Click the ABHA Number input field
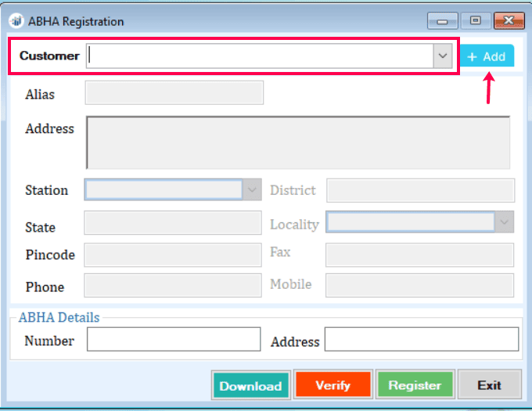Screen dimensions: 532x411 (x=174, y=339)
